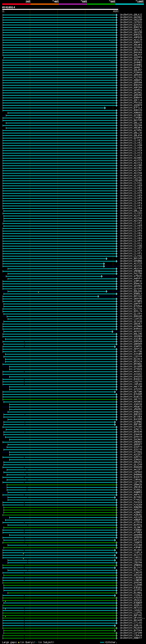Viewport: 146px width, 644px height.
Task: Select the UniRef100_A9PIR4 label
Action: (x=131, y=87)
